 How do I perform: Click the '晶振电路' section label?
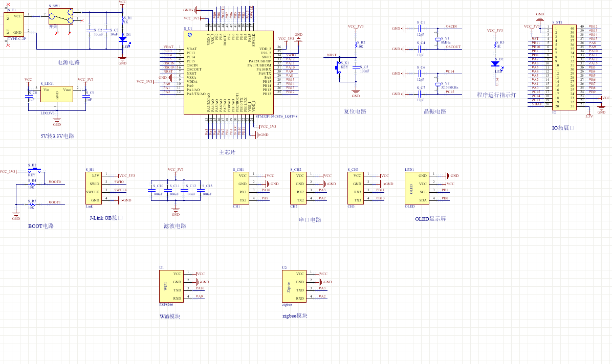(435, 111)
